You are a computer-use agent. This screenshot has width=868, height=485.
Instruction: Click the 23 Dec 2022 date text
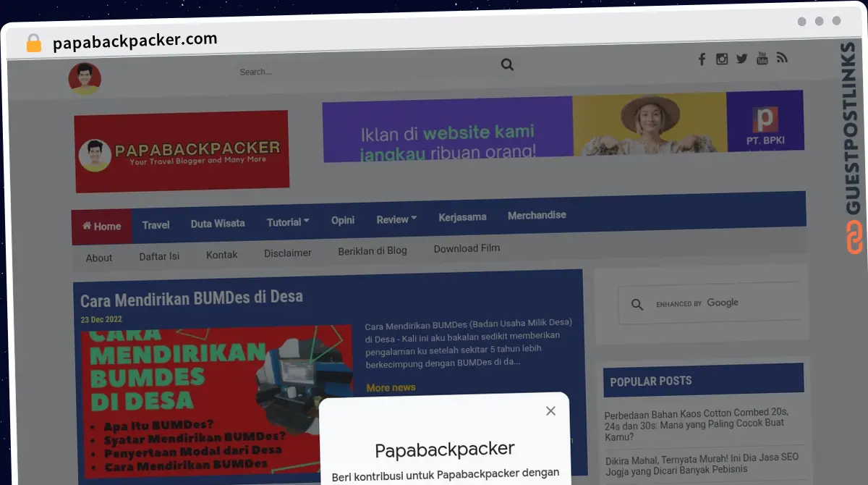[101, 319]
